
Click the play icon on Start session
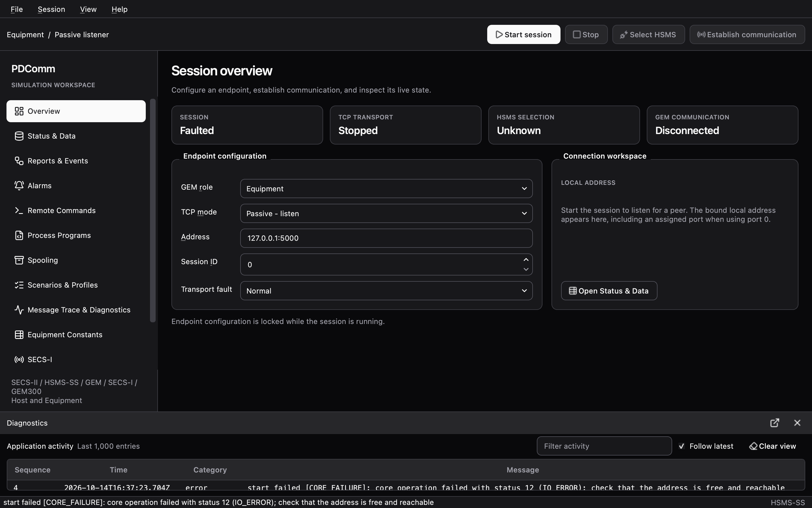499,35
